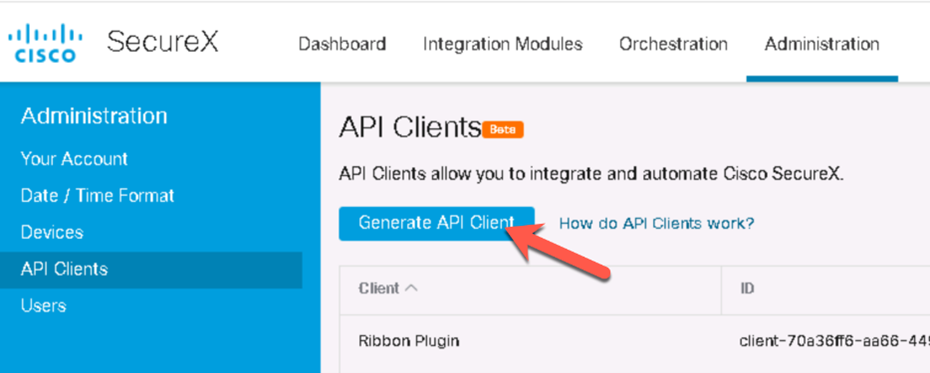Open Your Account in sidebar
930x373 pixels.
pyautogui.click(x=74, y=159)
